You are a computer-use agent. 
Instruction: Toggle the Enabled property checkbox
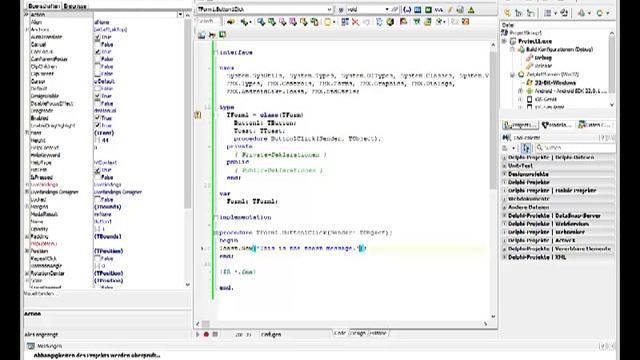[97, 118]
